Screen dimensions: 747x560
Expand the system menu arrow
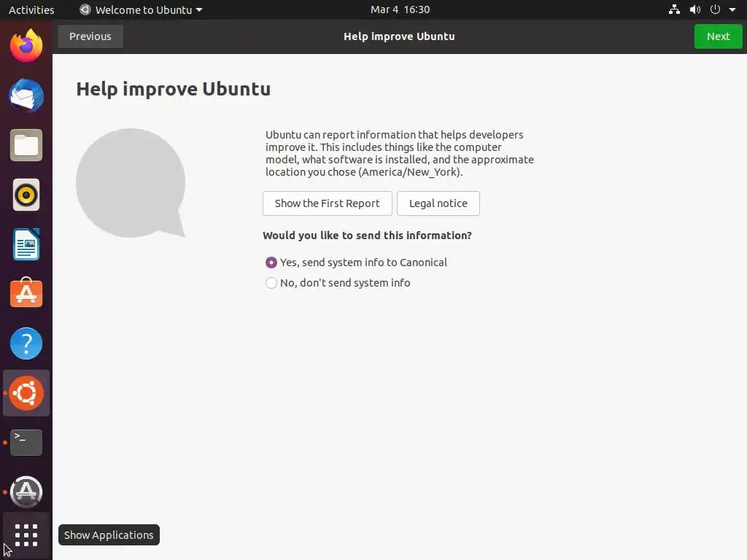click(x=732, y=9)
